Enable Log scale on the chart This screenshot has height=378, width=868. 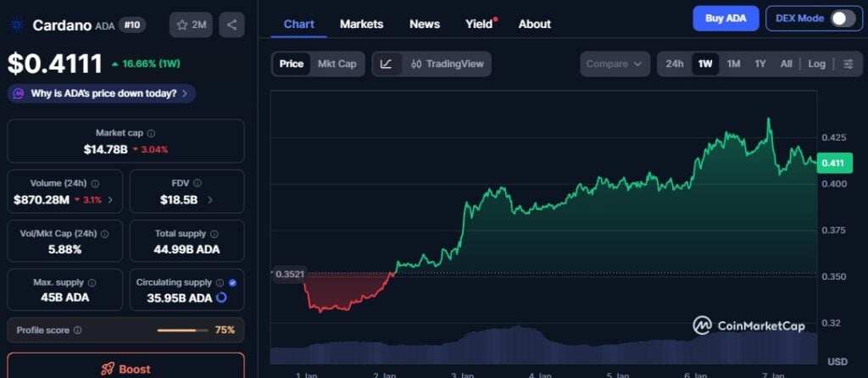click(x=816, y=64)
